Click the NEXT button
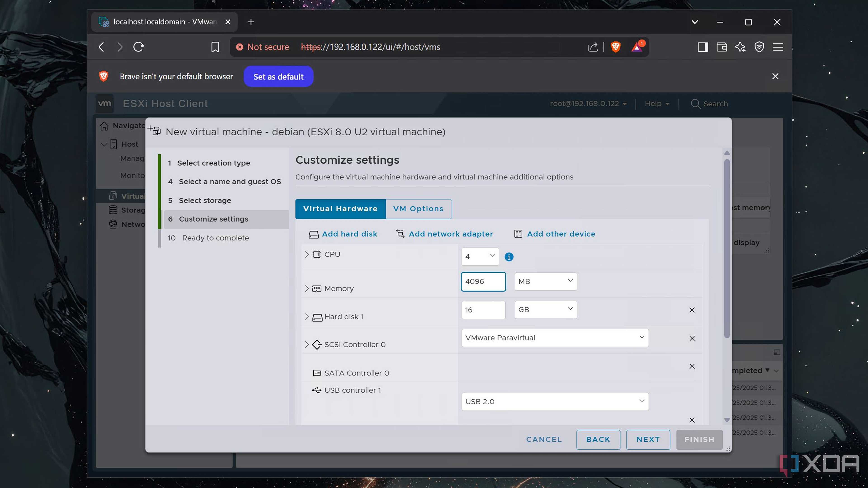Viewport: 868px width, 488px height. coord(648,439)
